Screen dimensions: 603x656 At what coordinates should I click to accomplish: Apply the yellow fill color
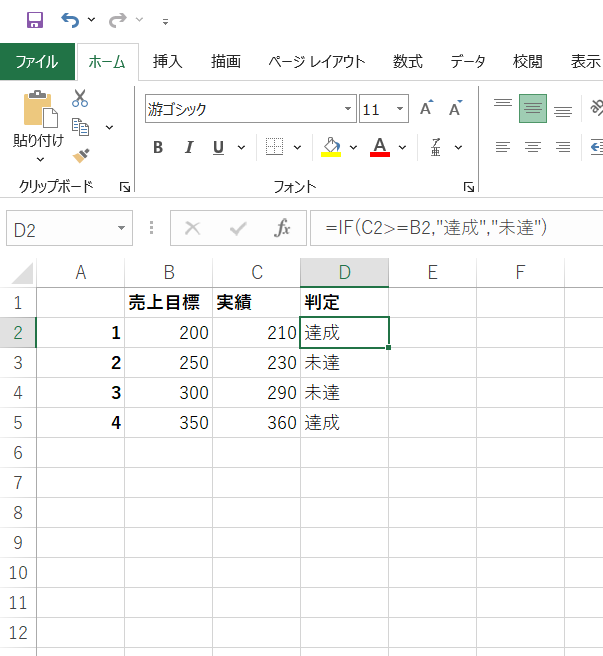[332, 148]
